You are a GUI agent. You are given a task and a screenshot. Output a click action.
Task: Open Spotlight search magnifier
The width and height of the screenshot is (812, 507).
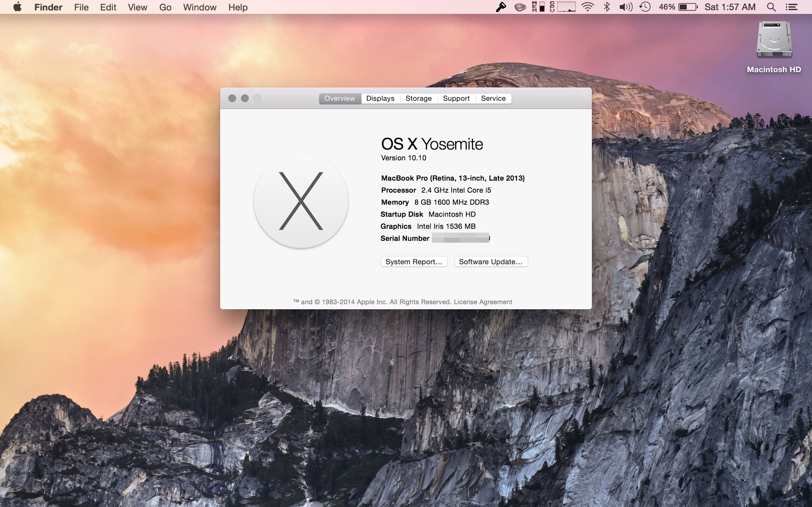tap(771, 7)
